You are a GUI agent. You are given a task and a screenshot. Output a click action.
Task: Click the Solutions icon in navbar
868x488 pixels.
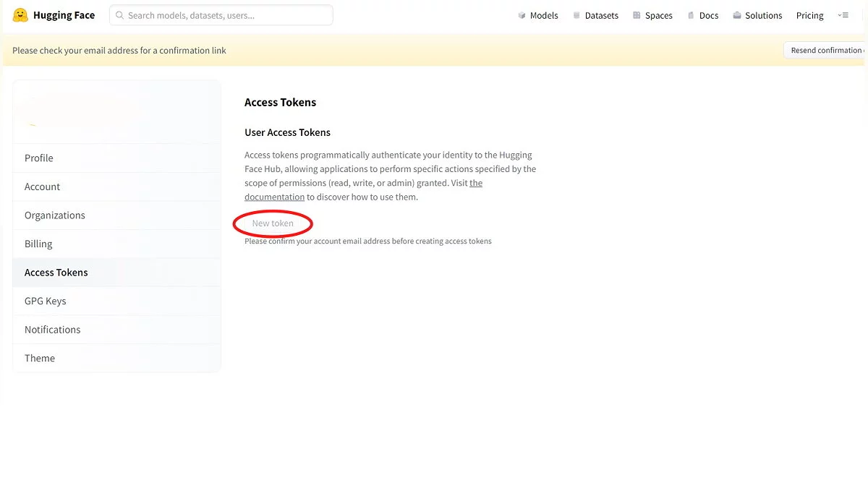point(736,15)
